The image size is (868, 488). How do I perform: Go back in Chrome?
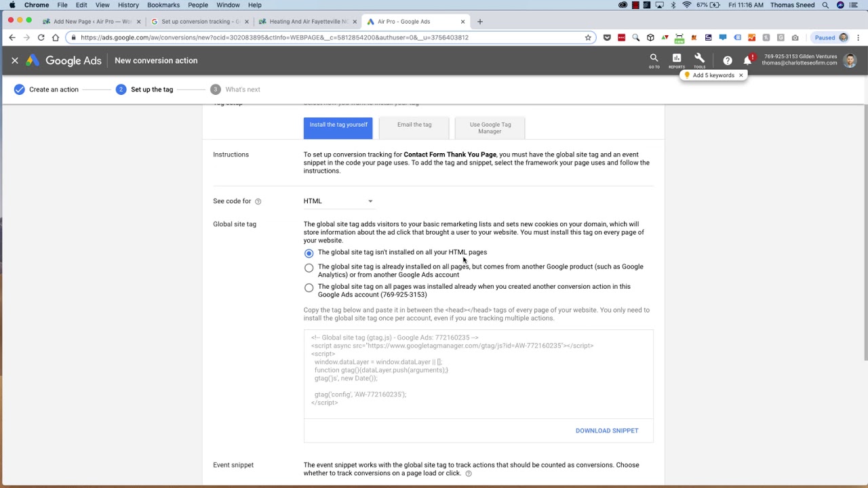12,37
